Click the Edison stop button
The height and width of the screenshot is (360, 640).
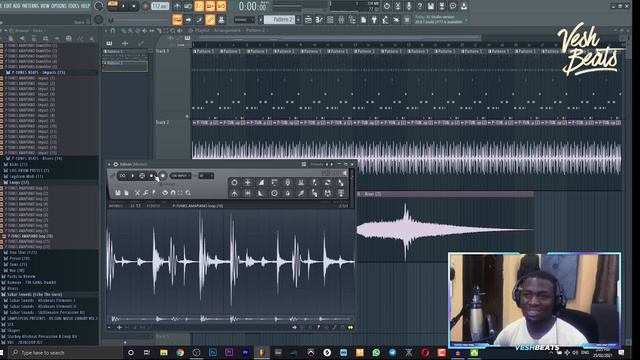pos(152,176)
